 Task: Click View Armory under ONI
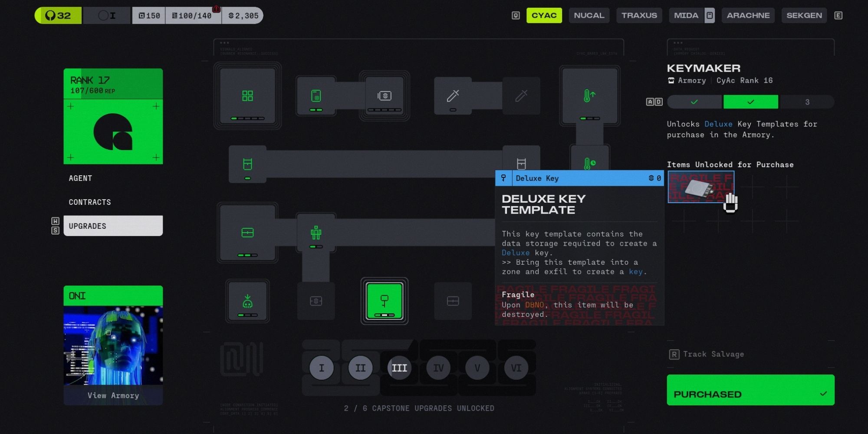tap(113, 395)
